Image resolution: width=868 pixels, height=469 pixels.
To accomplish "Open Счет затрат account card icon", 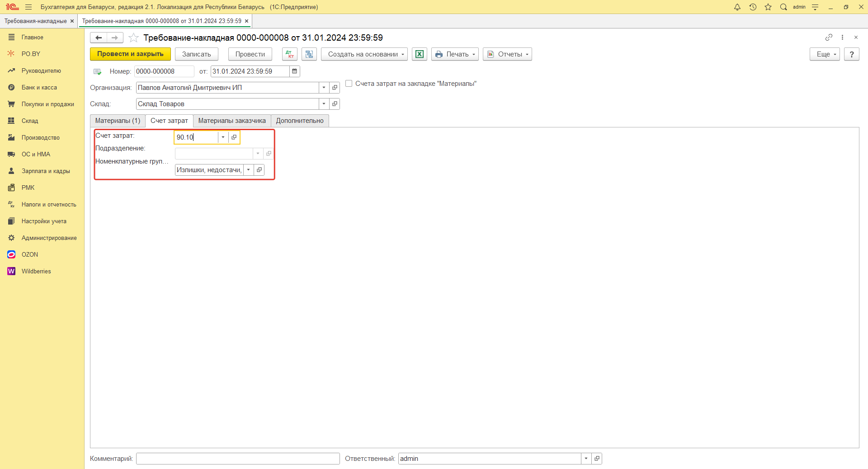I will tap(234, 137).
